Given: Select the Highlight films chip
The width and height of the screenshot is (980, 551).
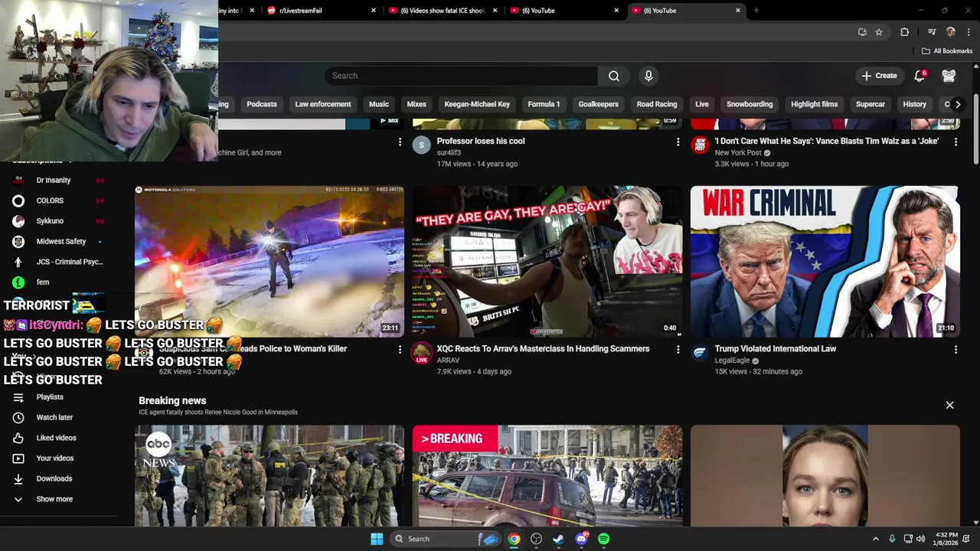Looking at the screenshot, I should click(815, 104).
